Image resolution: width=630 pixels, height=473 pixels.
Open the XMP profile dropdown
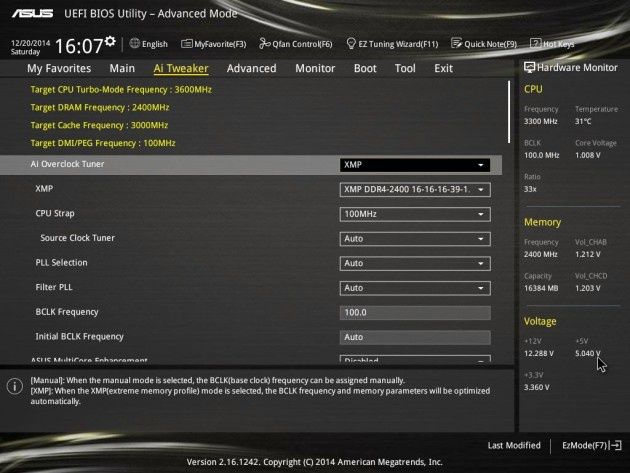click(x=415, y=190)
